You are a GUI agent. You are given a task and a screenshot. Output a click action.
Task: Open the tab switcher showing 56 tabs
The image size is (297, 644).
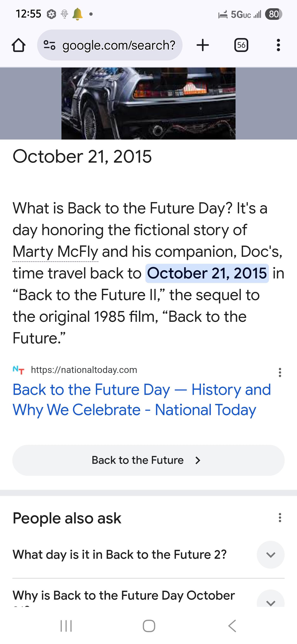point(241,45)
